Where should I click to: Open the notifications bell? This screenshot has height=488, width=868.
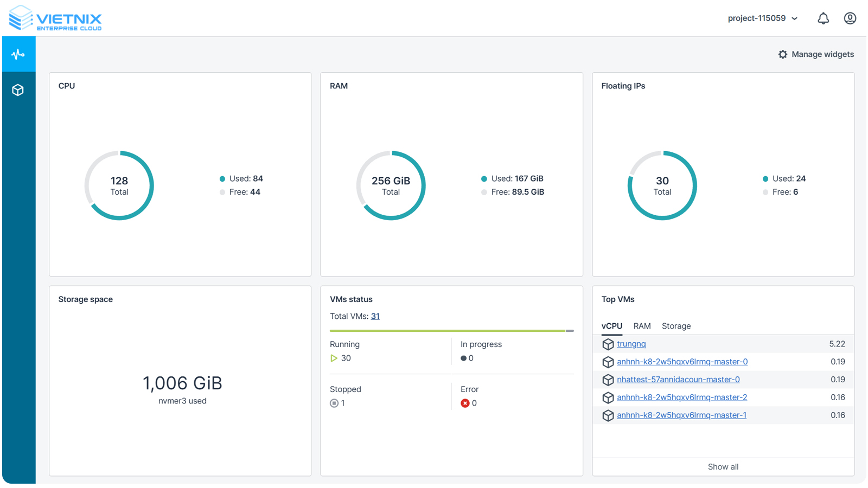pyautogui.click(x=823, y=18)
